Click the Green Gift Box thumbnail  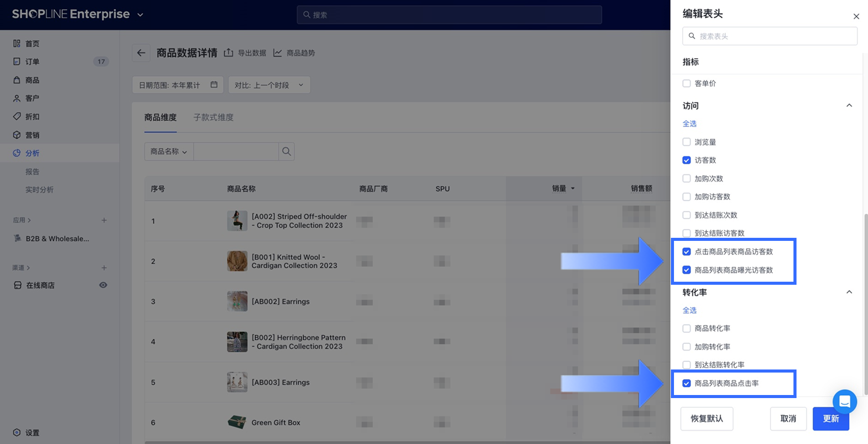tap(237, 422)
